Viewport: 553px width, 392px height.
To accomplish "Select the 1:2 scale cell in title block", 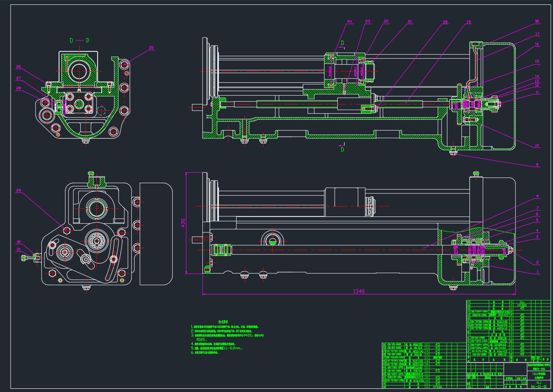I will (x=524, y=383).
